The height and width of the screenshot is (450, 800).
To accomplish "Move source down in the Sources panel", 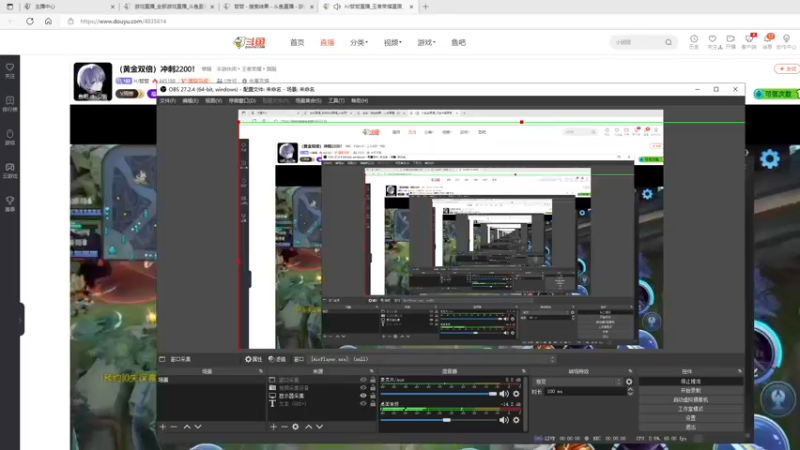I will [x=319, y=427].
